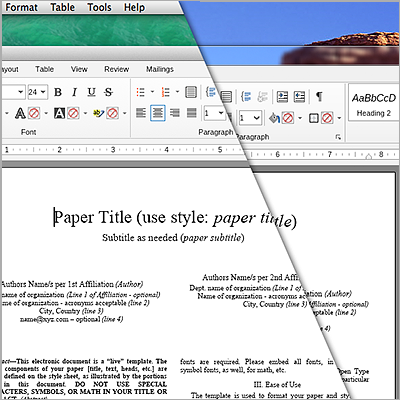This screenshot has height=400, width=400.
Task: Expand border options arrow
Action: 339,118
